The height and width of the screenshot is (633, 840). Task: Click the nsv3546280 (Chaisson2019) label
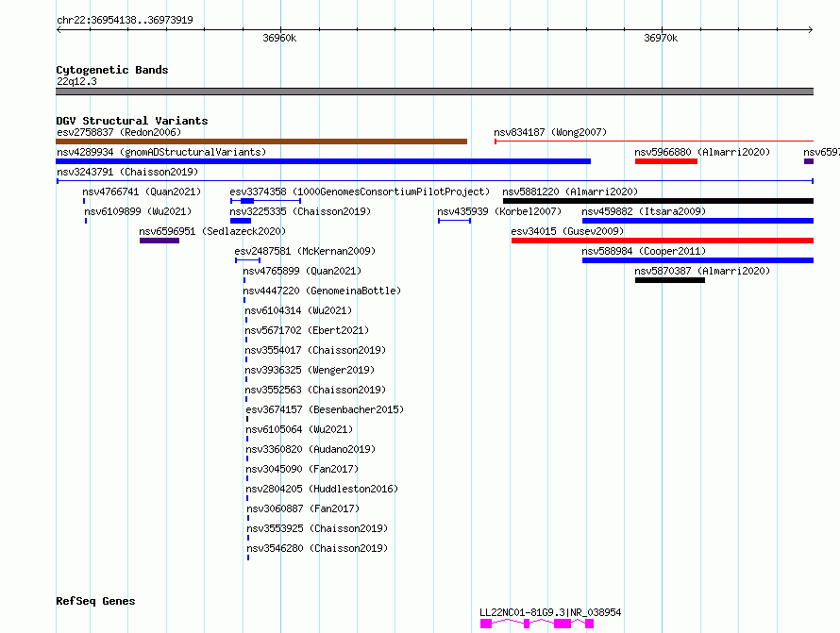(x=317, y=548)
